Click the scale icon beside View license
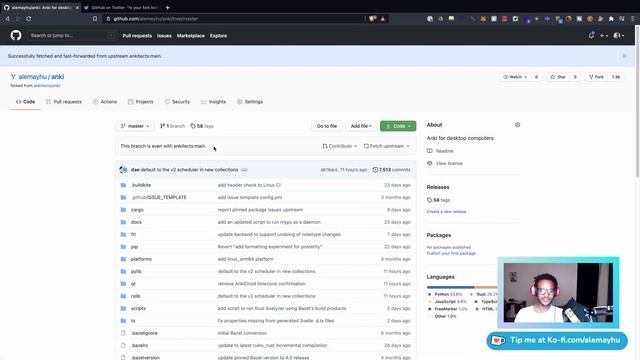640x360 pixels. [x=429, y=163]
